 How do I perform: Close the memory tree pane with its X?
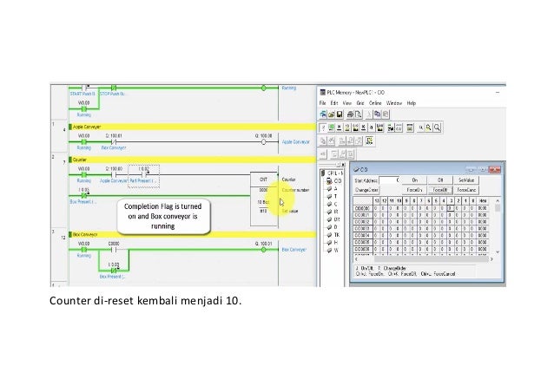(x=343, y=165)
